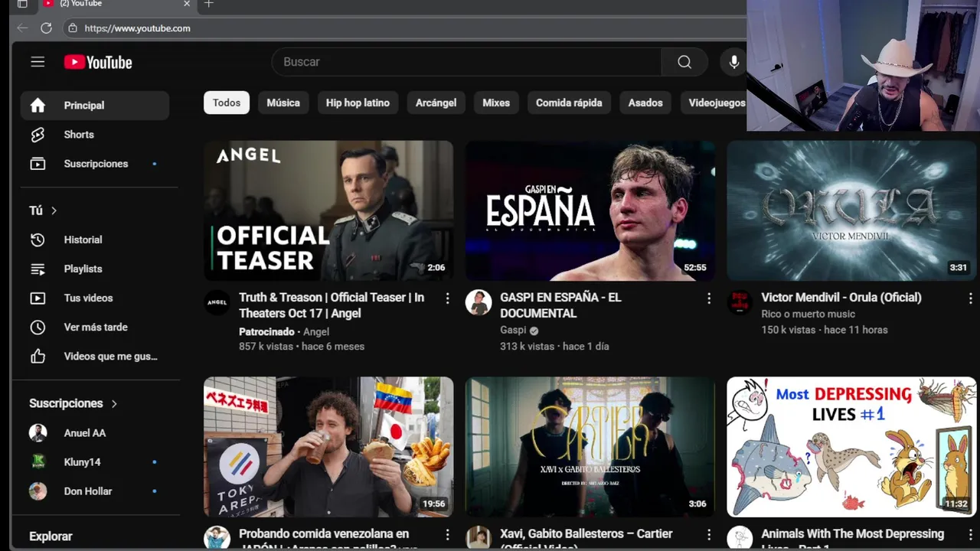Screen dimensions: 980x551
Task: Open GASPI EN ESPAÑA documentary thumbnail
Action: tap(590, 210)
